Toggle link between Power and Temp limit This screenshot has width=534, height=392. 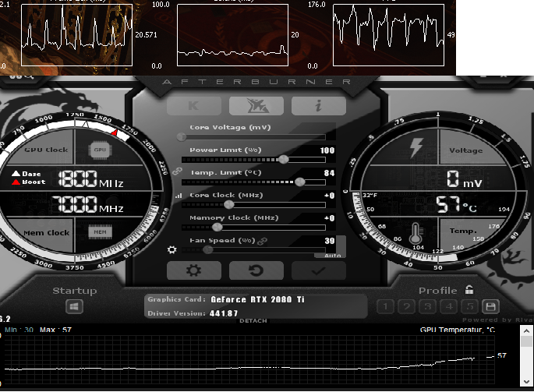pos(177,171)
